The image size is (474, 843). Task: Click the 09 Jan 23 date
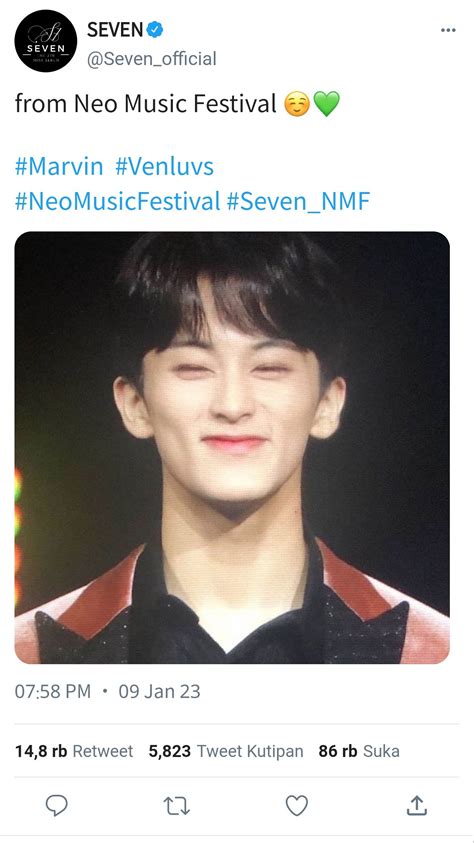coord(160,691)
